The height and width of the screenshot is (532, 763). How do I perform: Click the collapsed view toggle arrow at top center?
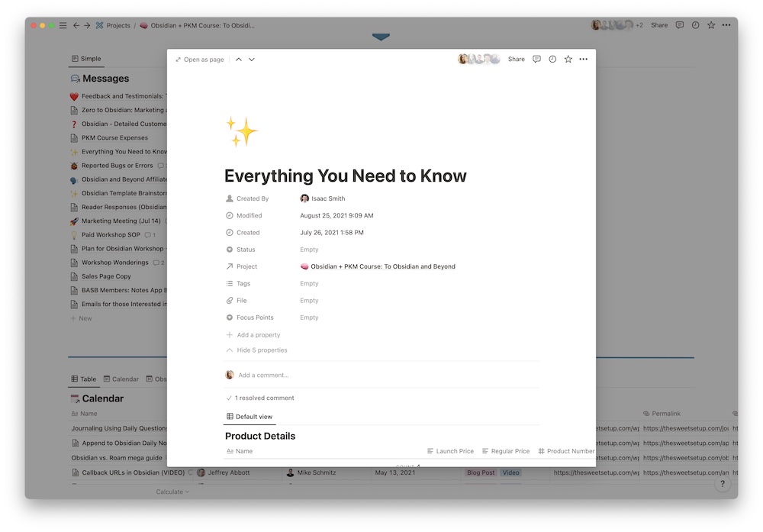click(381, 37)
